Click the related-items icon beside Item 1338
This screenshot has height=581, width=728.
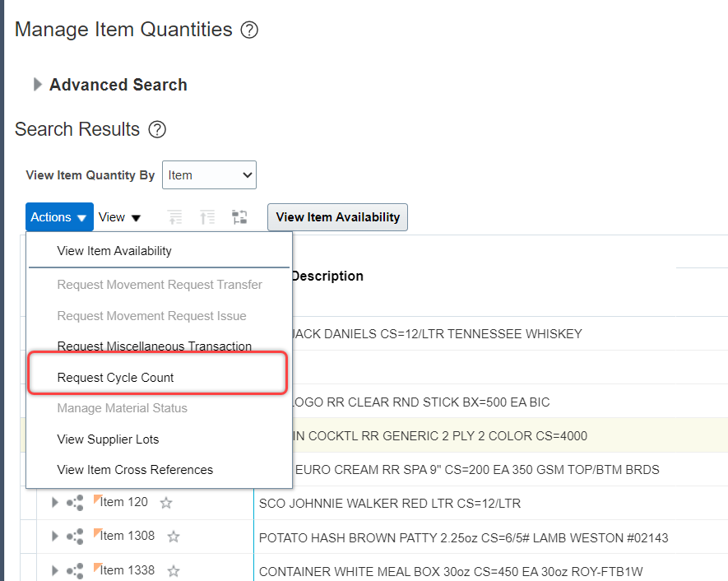click(75, 570)
